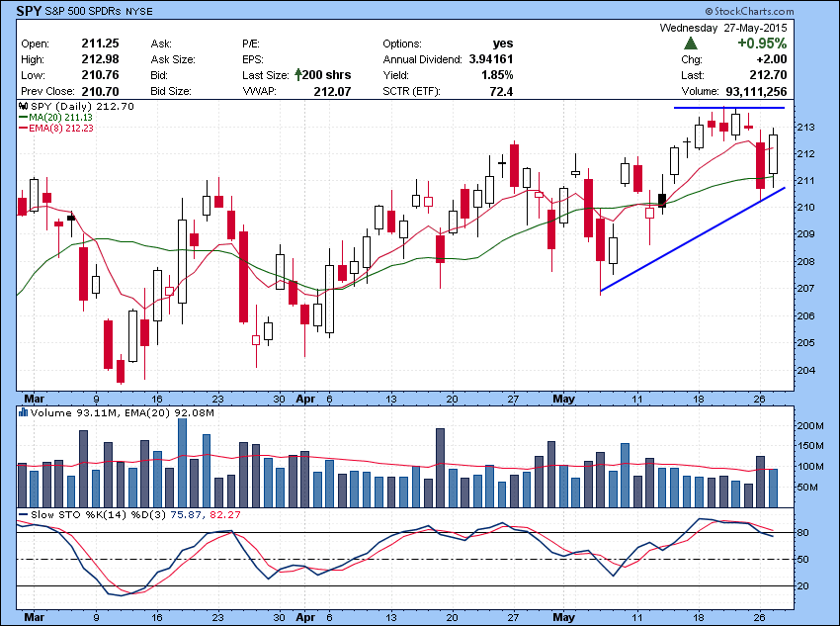Click the Last value 212.70

click(x=768, y=75)
